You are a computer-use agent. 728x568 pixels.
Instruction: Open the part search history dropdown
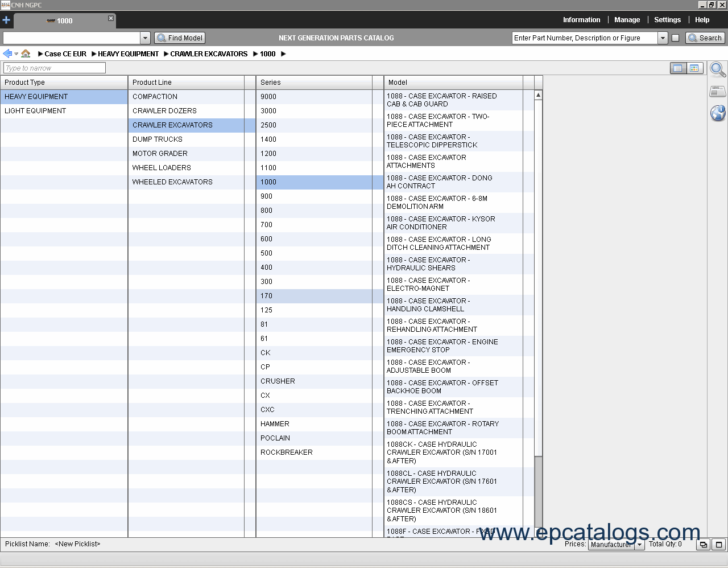[x=663, y=38]
